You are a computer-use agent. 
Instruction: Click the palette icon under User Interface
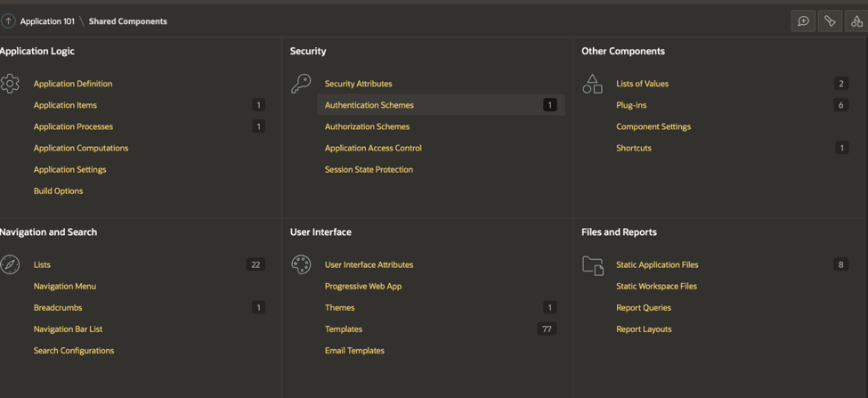coord(301,264)
